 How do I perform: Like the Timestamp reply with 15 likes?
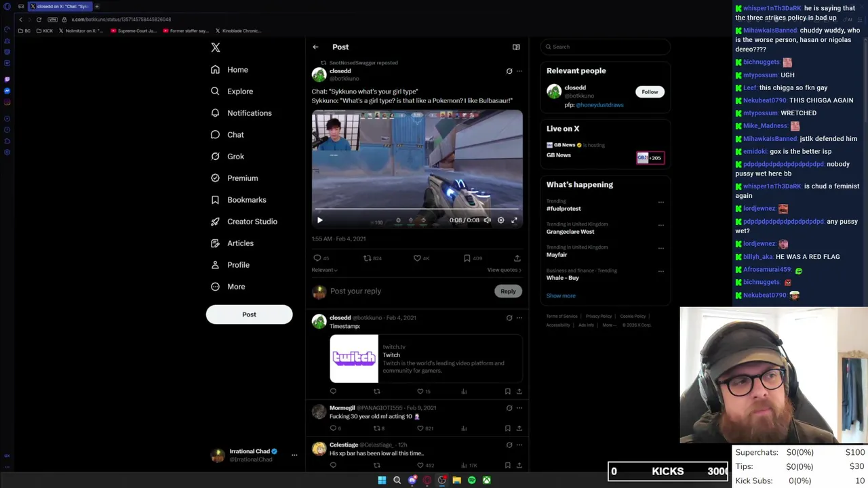[x=420, y=391]
